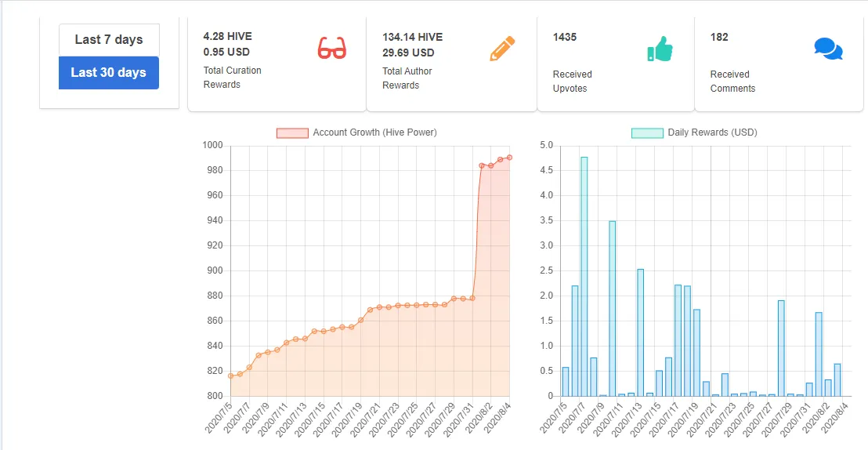Click the orange pencil author rewards icon

502,49
